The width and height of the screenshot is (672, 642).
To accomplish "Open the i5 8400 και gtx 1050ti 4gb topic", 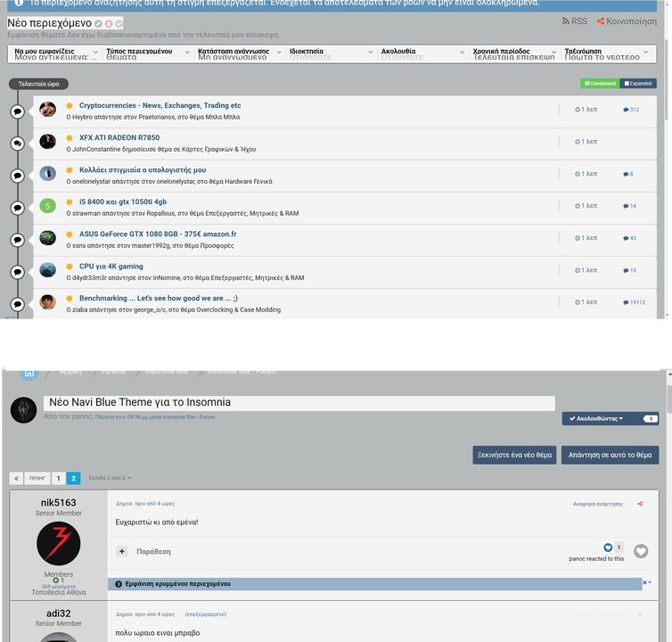I will click(123, 202).
